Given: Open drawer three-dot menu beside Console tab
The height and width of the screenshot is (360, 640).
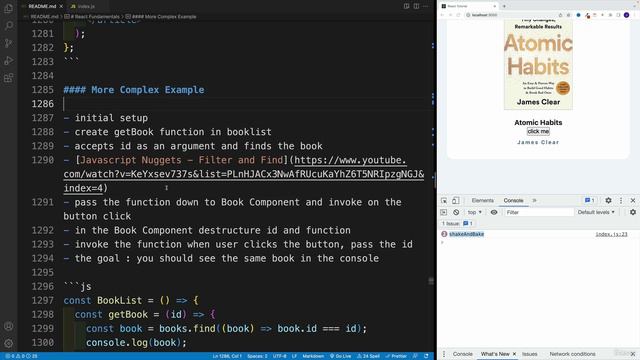Looking at the screenshot, I should click(x=444, y=354).
